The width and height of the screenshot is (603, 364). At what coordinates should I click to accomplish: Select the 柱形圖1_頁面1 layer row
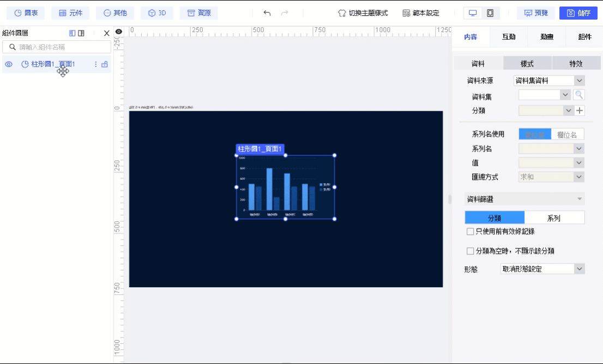tap(57, 64)
